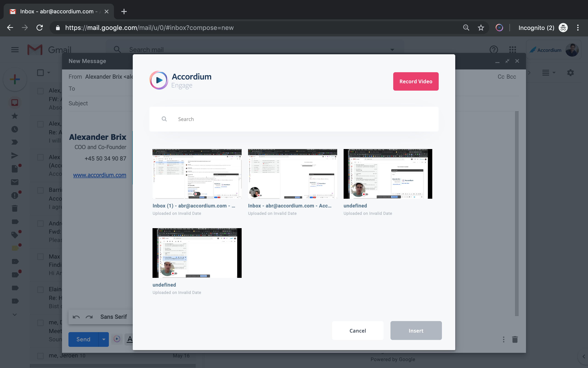The image size is (588, 368).
Task: Select the 'Inbox - abr@accordium.com - Acc...' video thumbnail
Action: point(293,174)
